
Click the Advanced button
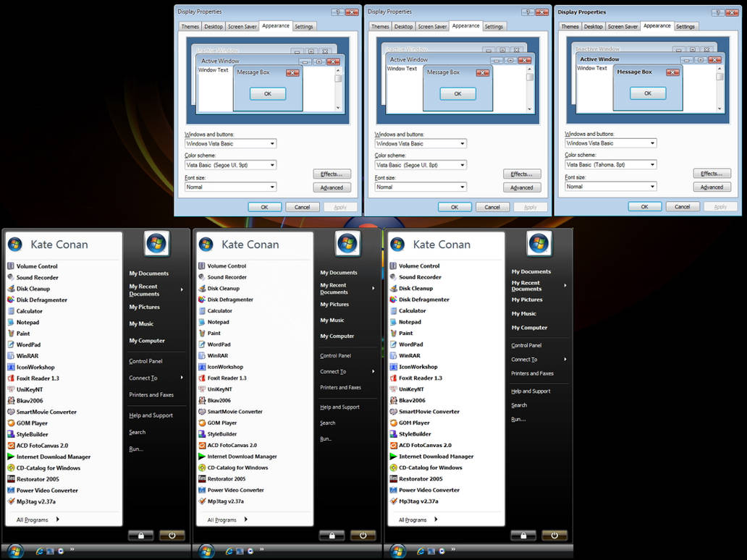(x=332, y=187)
